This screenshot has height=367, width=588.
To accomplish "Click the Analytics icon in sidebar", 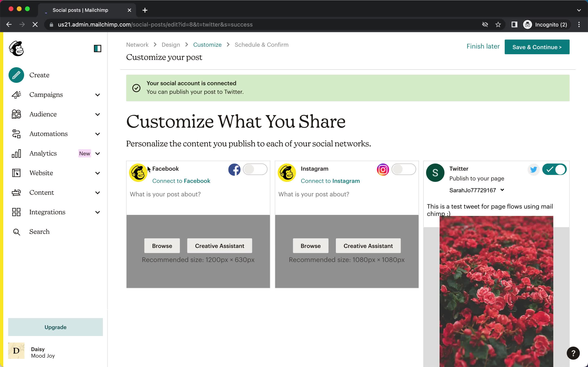I will point(16,154).
